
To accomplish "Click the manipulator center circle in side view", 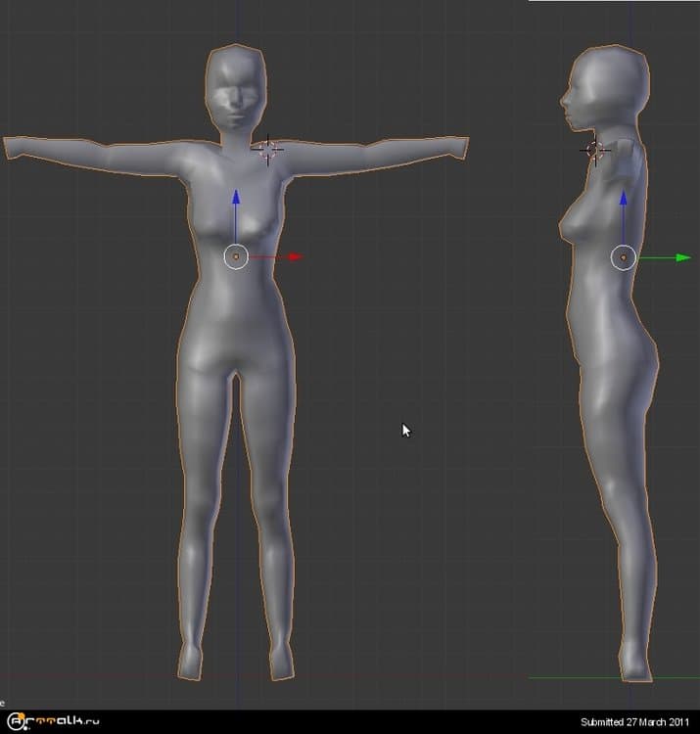I will click(624, 256).
